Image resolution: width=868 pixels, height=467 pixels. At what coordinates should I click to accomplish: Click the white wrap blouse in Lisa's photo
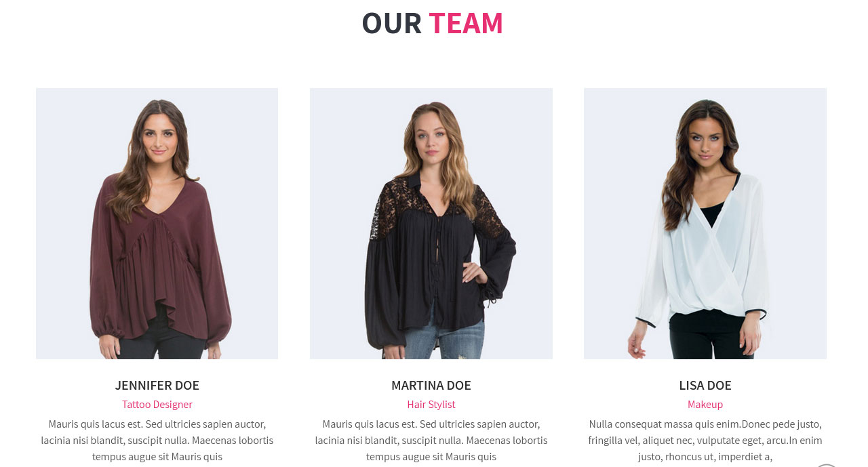click(705, 251)
